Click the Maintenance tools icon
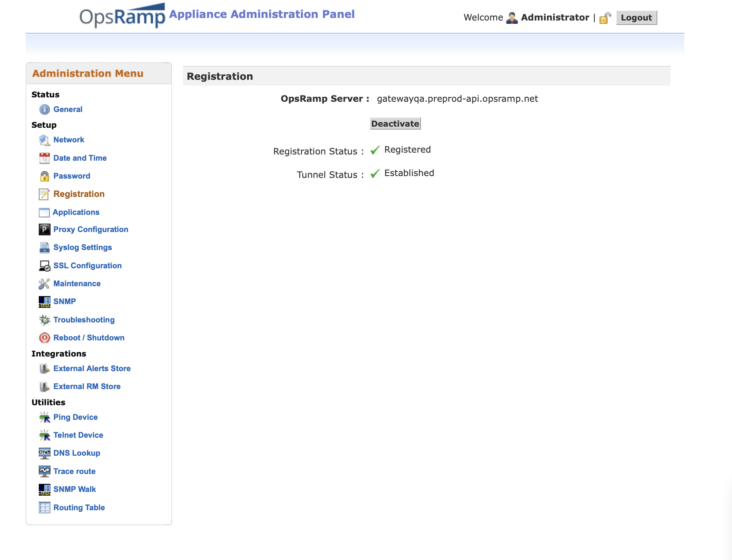 [44, 284]
